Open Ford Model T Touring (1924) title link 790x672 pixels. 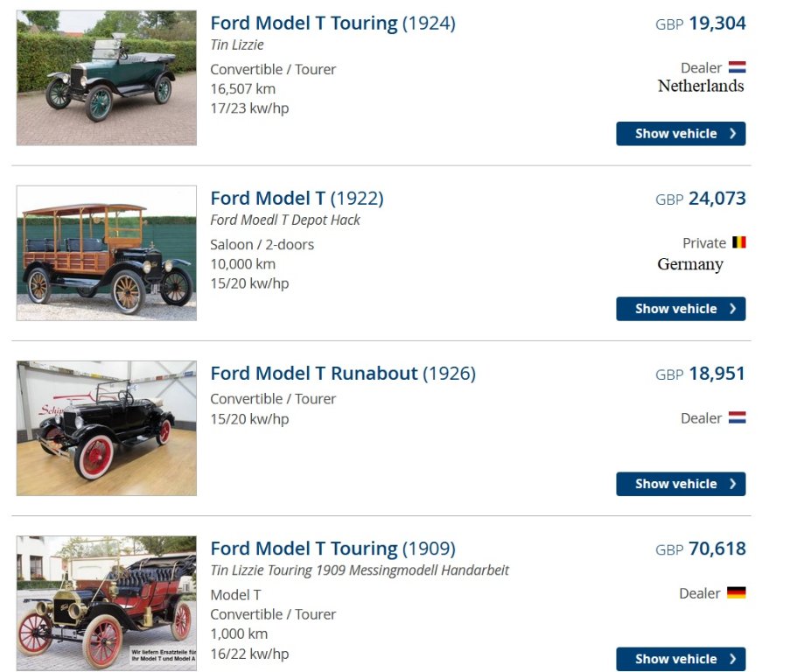pos(332,24)
